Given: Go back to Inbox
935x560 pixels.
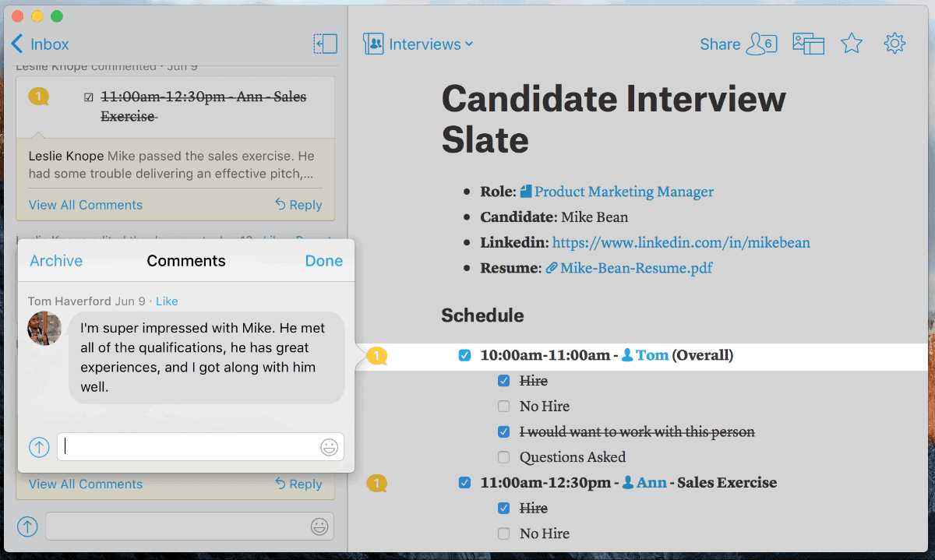Looking at the screenshot, I should pos(41,44).
